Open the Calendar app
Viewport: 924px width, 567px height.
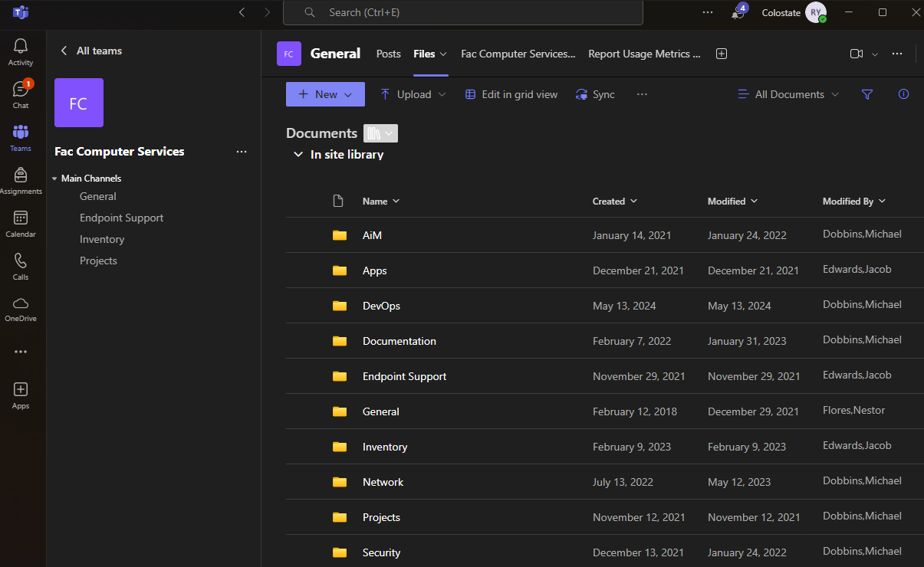[x=21, y=224]
